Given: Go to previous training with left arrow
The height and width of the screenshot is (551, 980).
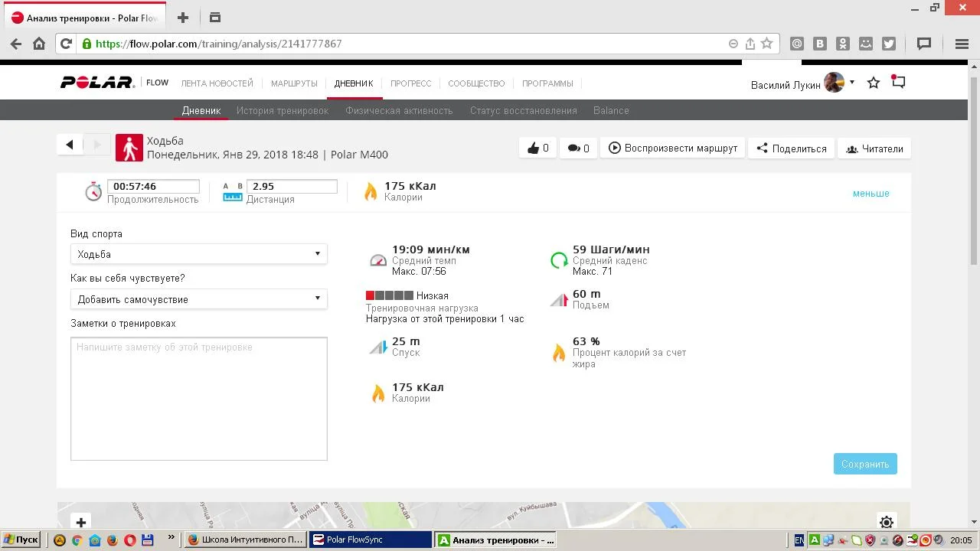Looking at the screenshot, I should pos(70,145).
